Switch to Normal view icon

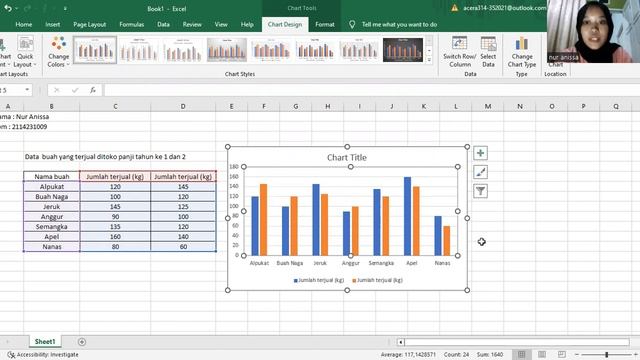pos(522,354)
